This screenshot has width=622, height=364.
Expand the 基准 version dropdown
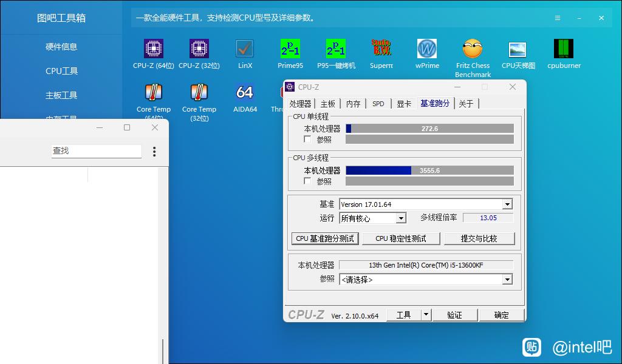507,204
